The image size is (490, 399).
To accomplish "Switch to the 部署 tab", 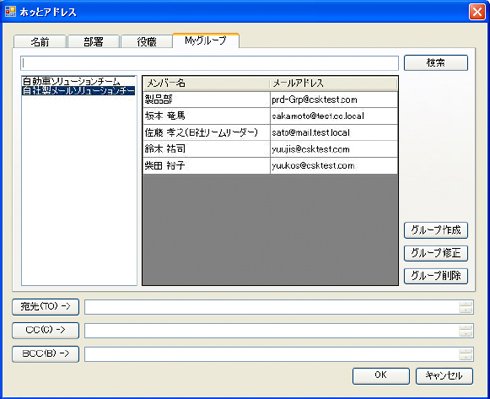I will (93, 42).
